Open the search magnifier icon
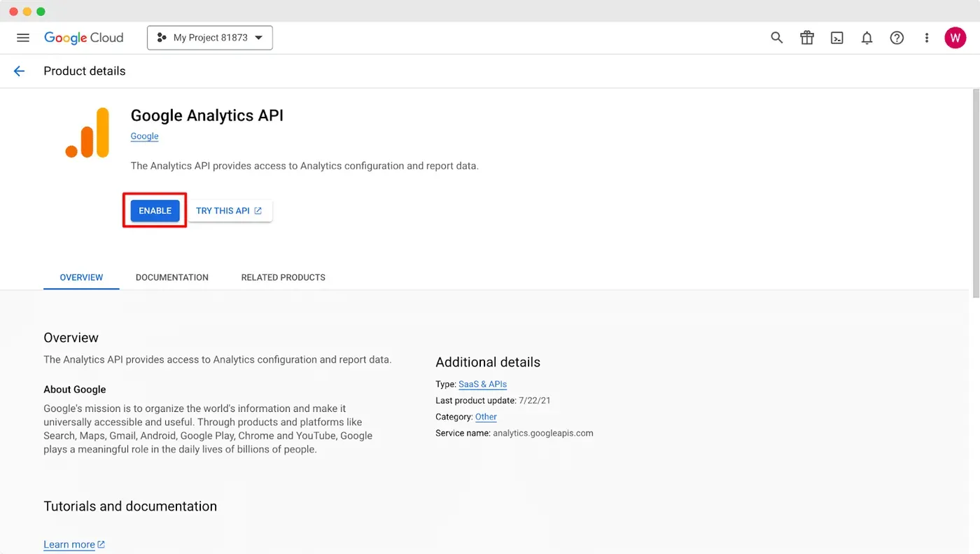Image resolution: width=980 pixels, height=554 pixels. point(776,38)
